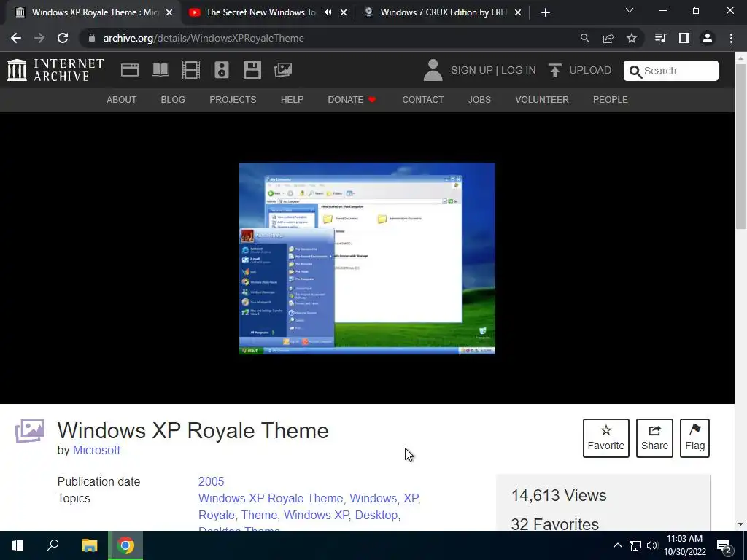Click the Share button

(x=654, y=438)
